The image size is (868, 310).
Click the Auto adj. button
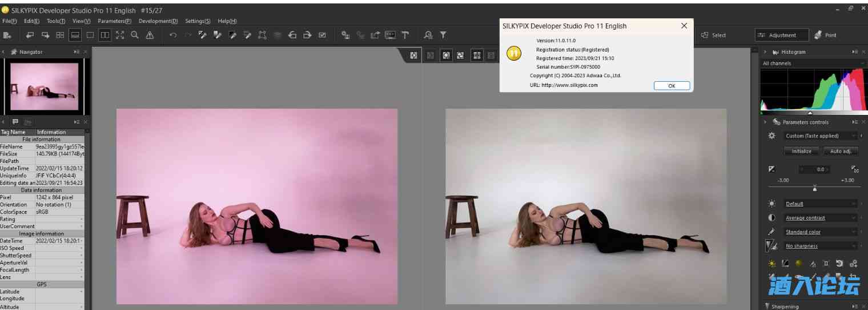[840, 151]
